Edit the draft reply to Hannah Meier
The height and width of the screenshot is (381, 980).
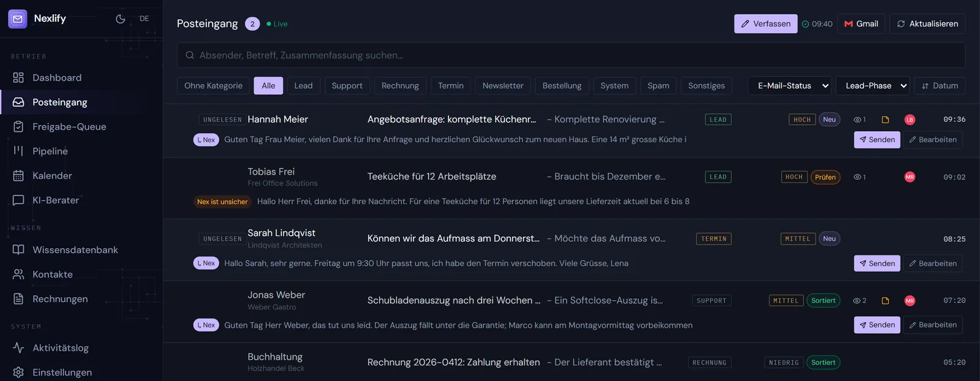click(933, 140)
